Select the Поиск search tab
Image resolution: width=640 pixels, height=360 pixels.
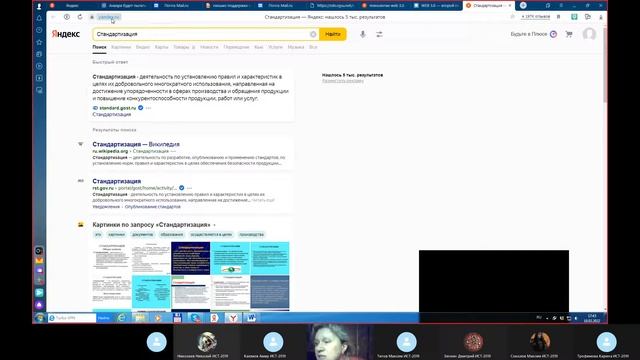[99, 47]
